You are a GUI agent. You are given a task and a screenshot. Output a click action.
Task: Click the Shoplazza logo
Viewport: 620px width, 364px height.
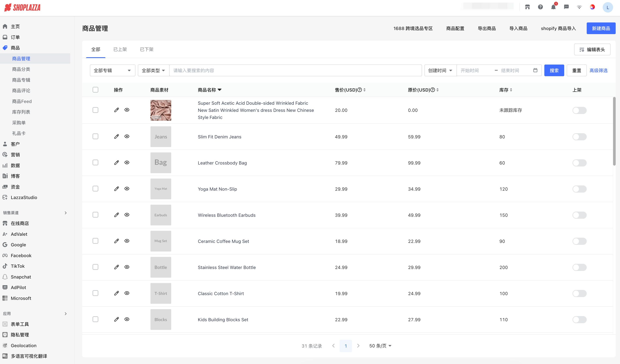pos(22,7)
